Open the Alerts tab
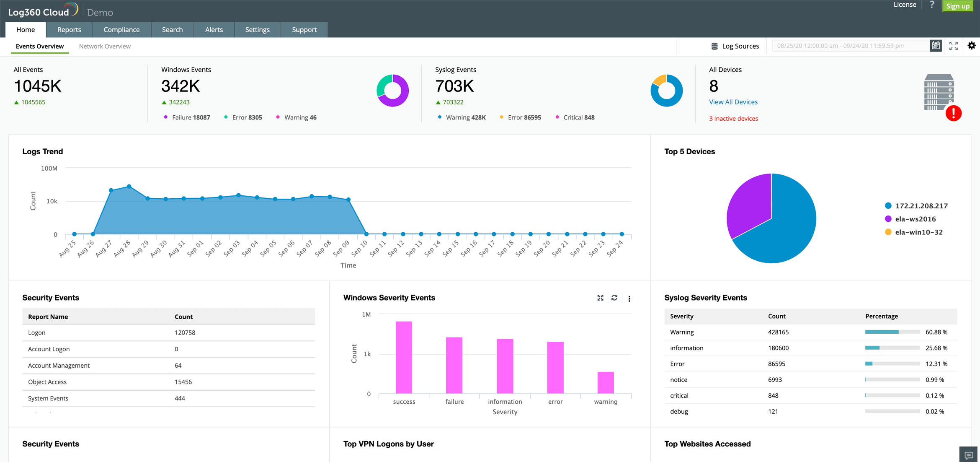980x462 pixels. point(214,29)
